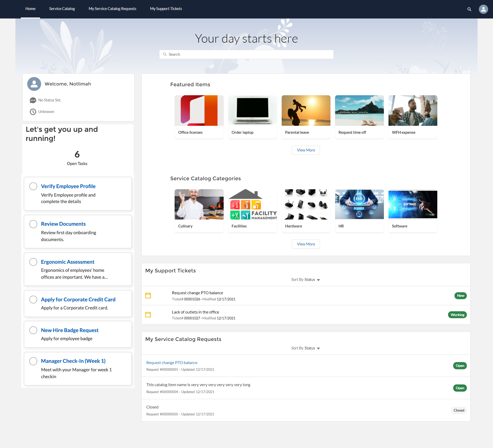Check the Review Documents task circle
The height and width of the screenshot is (448, 493).
click(x=33, y=224)
